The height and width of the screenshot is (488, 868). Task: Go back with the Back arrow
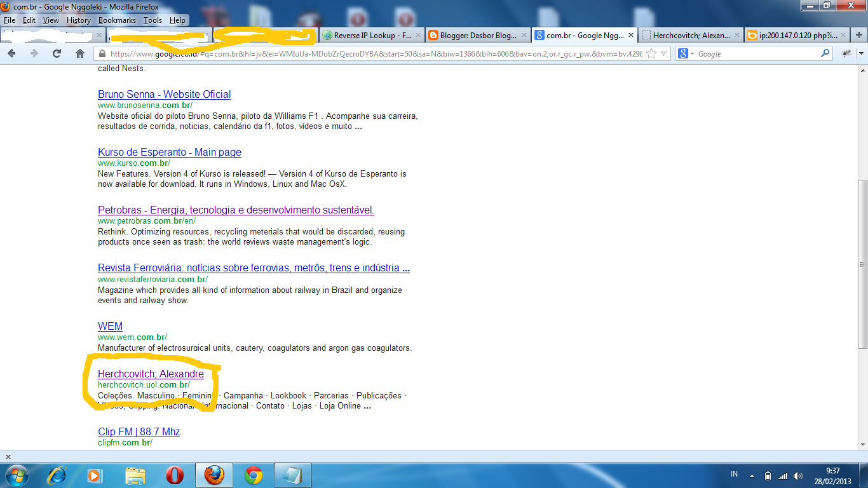click(x=11, y=54)
